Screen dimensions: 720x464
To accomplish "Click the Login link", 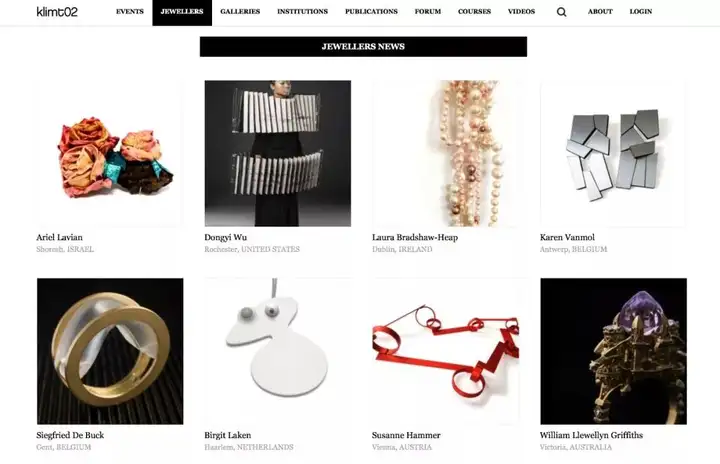I will pos(641,11).
